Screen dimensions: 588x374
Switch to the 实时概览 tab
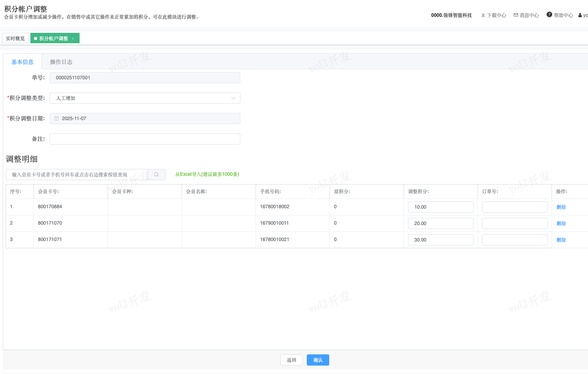click(15, 38)
